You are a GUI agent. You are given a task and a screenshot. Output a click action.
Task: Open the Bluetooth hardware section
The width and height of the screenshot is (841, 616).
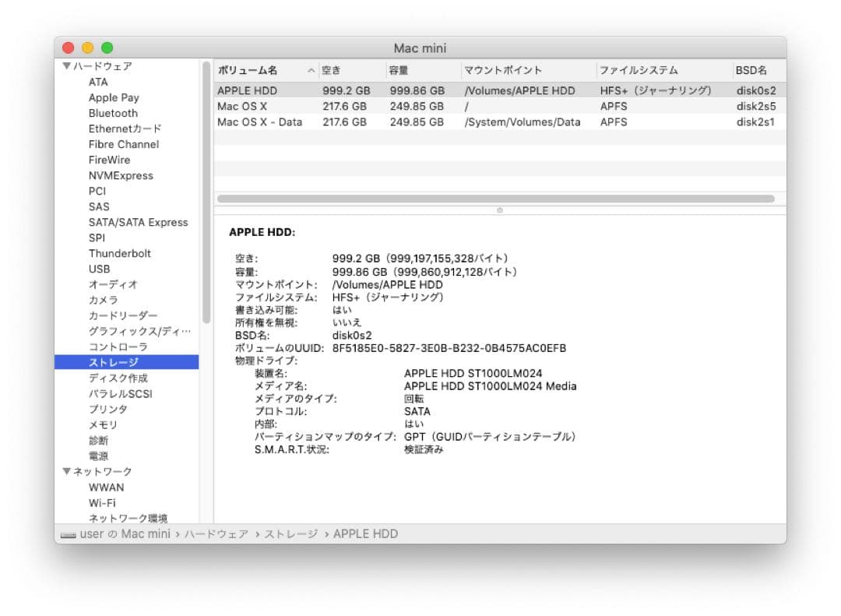tap(113, 113)
